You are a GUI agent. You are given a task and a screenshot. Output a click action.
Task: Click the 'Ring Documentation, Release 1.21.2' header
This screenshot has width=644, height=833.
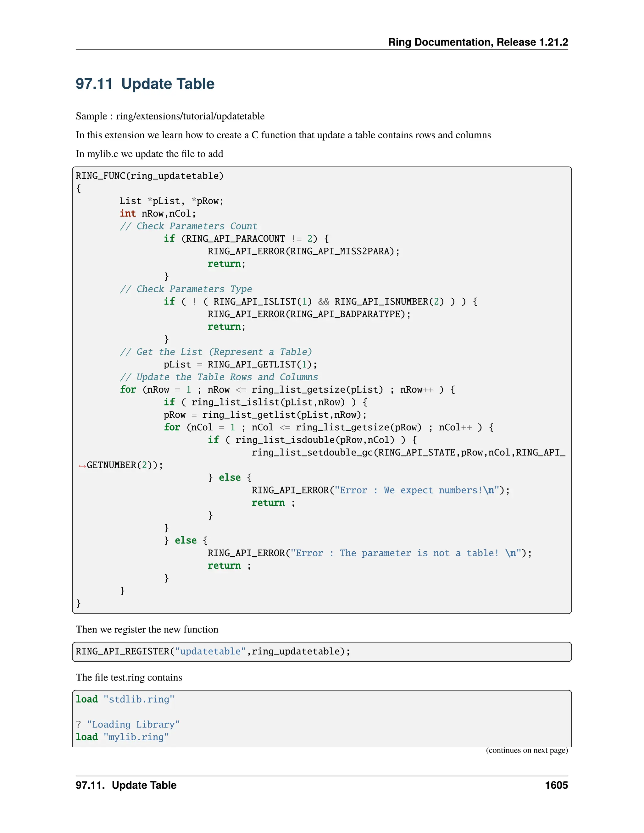point(478,42)
